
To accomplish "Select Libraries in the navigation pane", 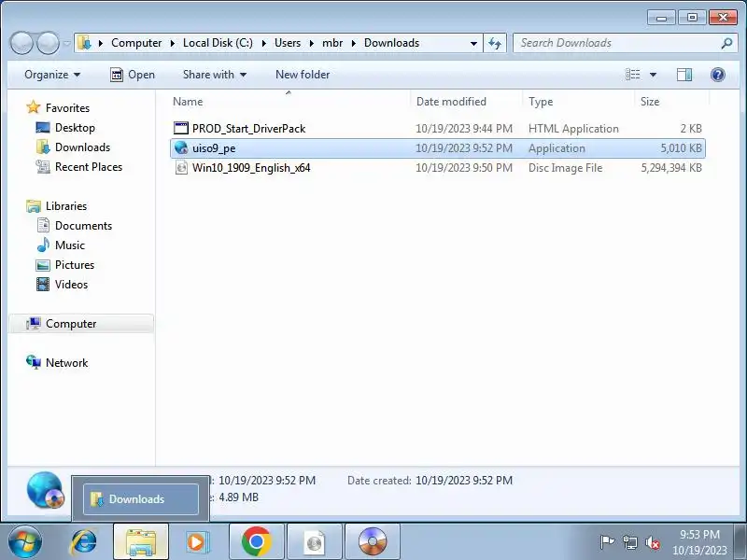I will tap(66, 206).
